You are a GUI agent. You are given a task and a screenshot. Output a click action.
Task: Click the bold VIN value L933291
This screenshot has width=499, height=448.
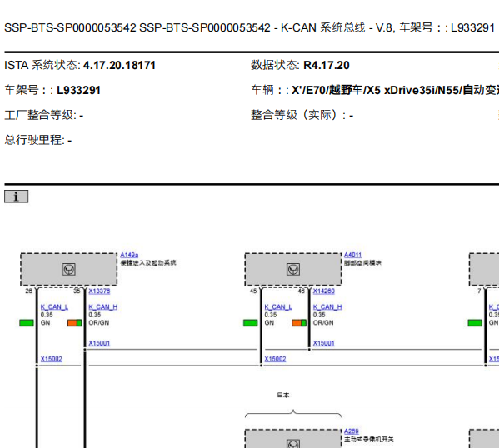pyautogui.click(x=78, y=90)
